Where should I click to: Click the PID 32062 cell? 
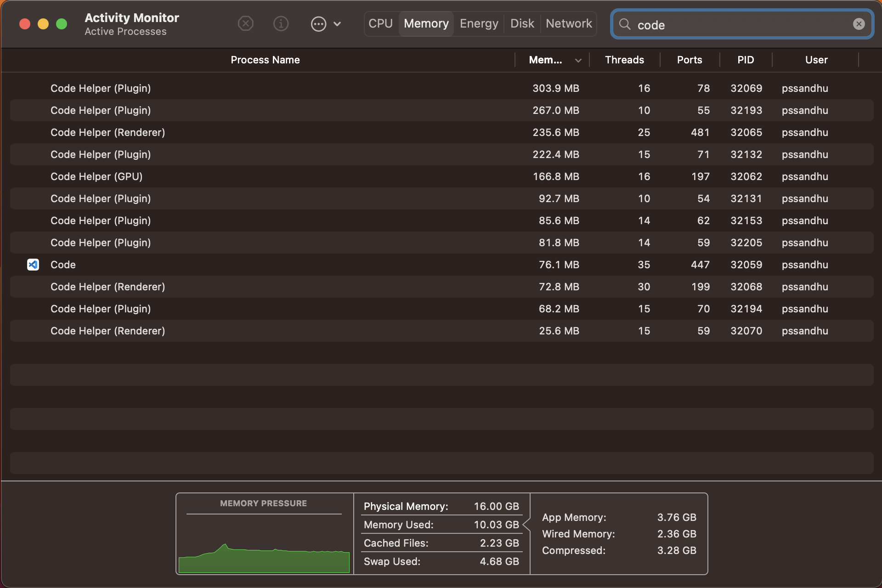pyautogui.click(x=746, y=176)
